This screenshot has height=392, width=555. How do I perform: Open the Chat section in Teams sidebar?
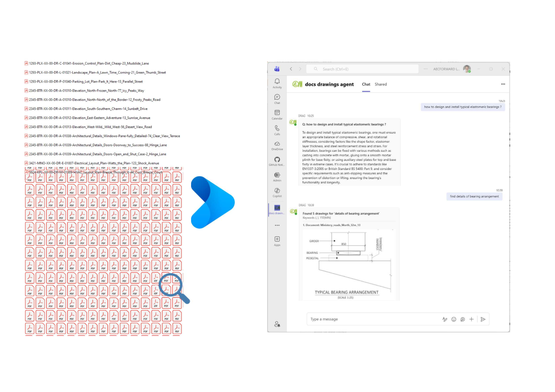[x=277, y=99]
